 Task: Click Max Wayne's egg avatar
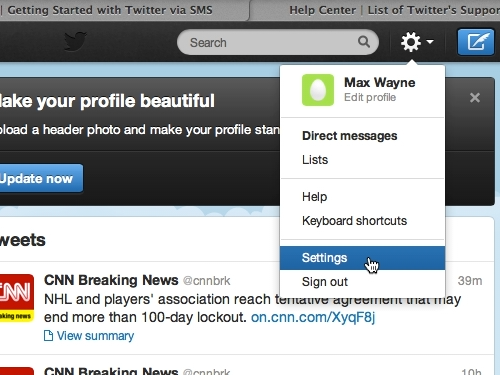point(318,90)
